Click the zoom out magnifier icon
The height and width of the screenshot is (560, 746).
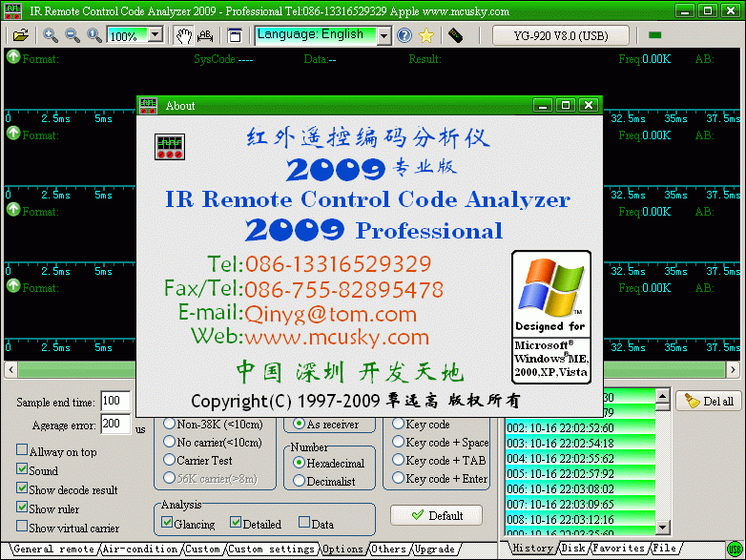point(73,35)
